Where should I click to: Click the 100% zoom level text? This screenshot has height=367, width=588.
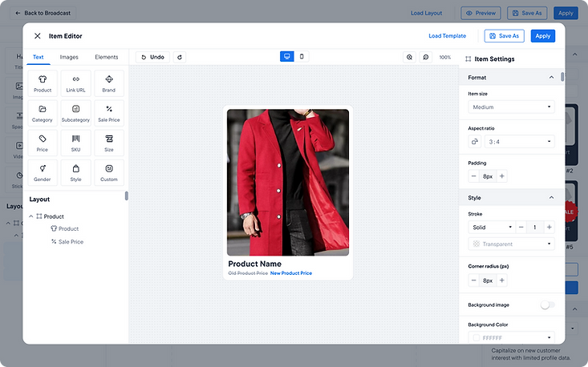click(445, 58)
